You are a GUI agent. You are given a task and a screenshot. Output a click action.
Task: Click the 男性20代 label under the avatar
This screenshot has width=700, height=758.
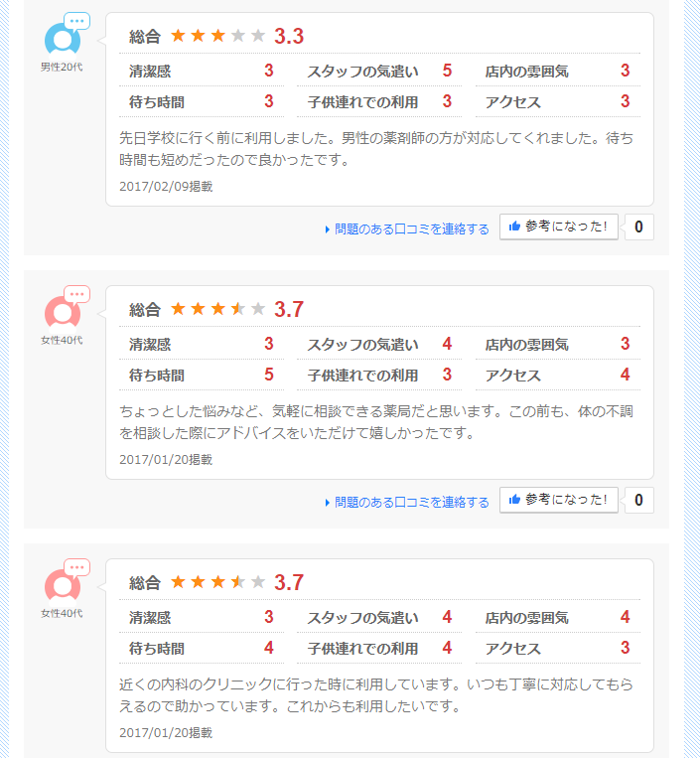click(62, 67)
